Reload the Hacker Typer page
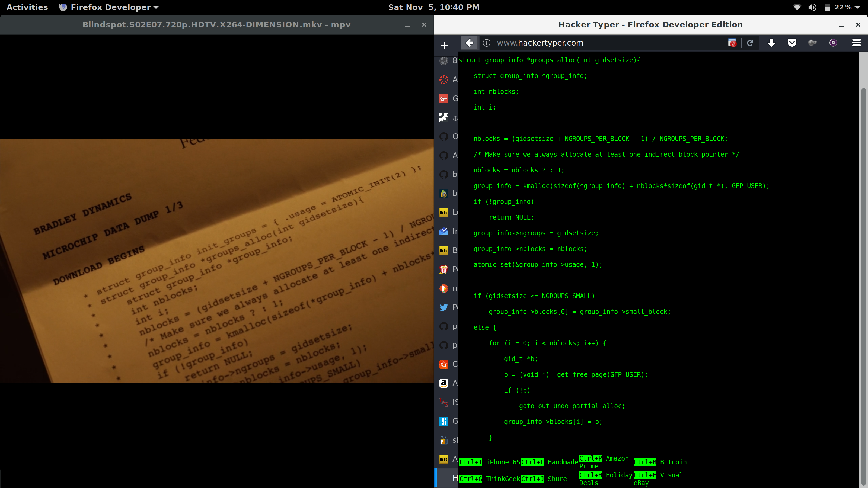This screenshot has width=868, height=488. coord(751,43)
